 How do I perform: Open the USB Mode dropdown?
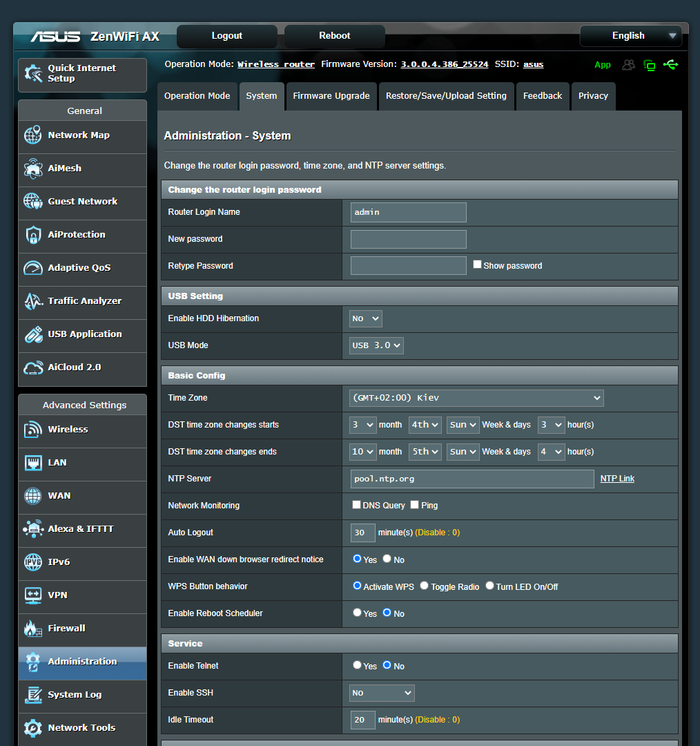pos(376,345)
